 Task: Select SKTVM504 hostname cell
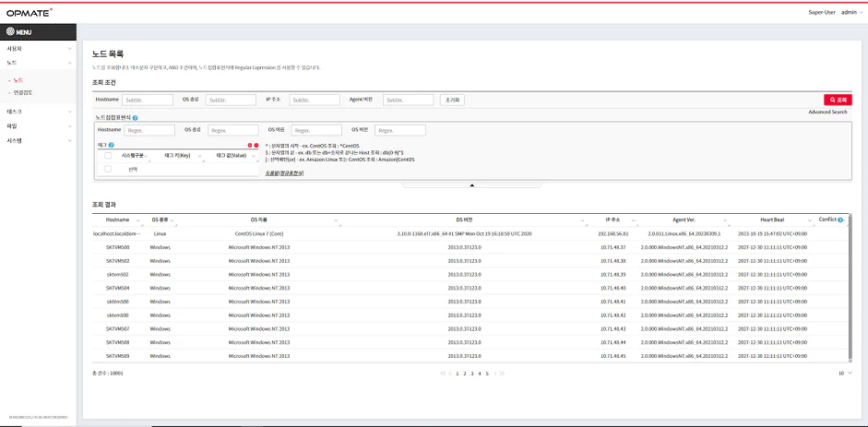coord(118,288)
